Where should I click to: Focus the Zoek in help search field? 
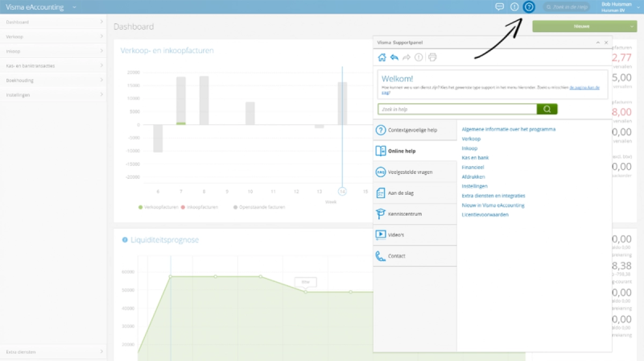[x=457, y=109]
